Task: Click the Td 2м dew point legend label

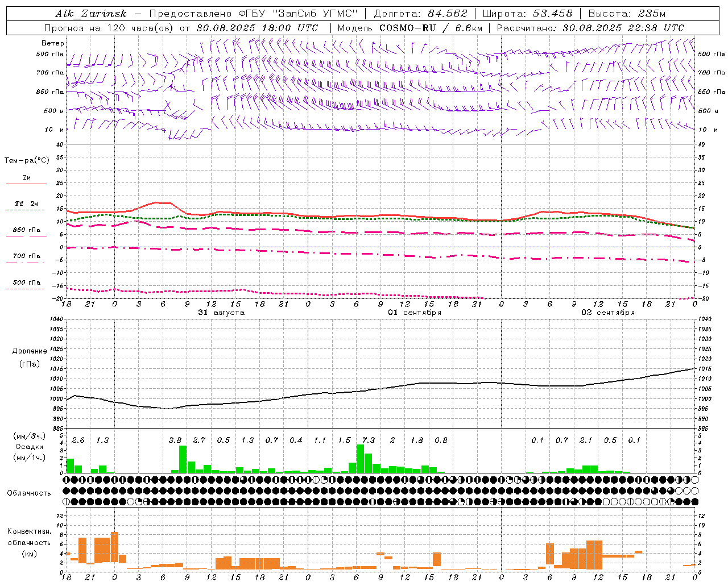Action: tap(27, 203)
